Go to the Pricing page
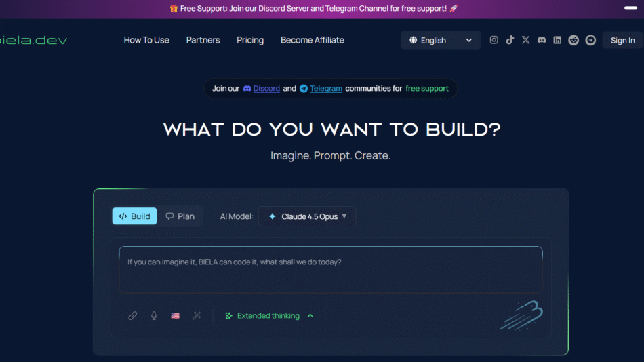This screenshot has width=644, height=362. click(250, 40)
